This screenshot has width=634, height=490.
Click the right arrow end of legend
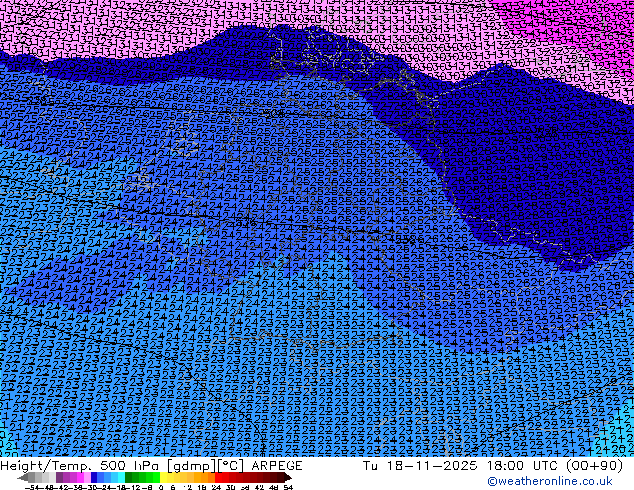(287, 477)
